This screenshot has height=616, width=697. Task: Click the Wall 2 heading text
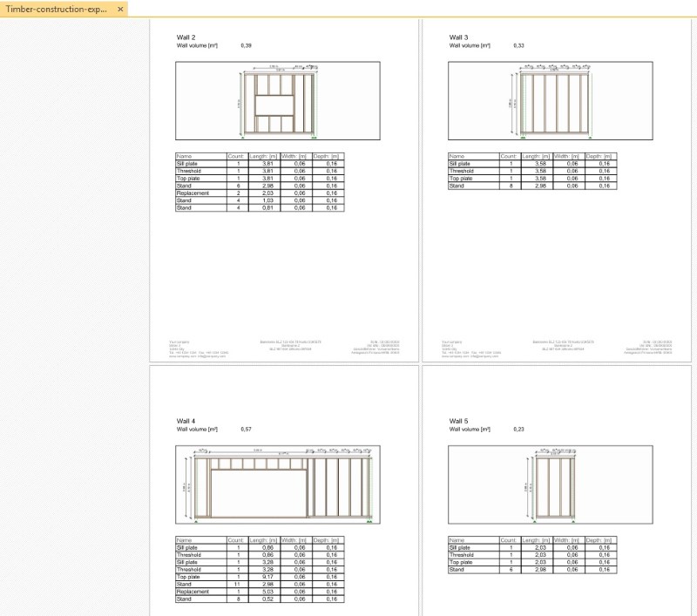tap(186, 37)
